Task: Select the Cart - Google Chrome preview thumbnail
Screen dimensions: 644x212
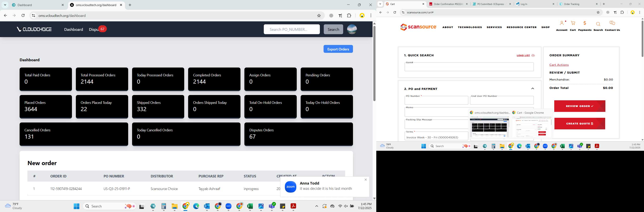Action: [532, 127]
